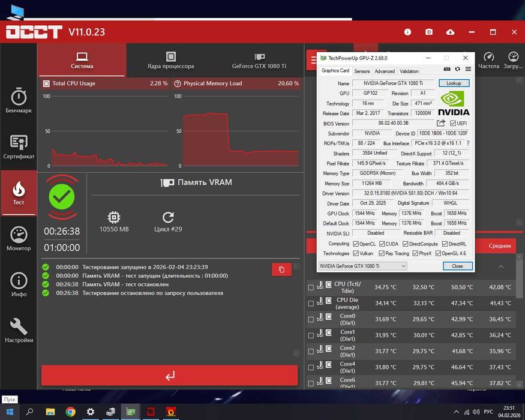Switch to the Система tab

82,60
